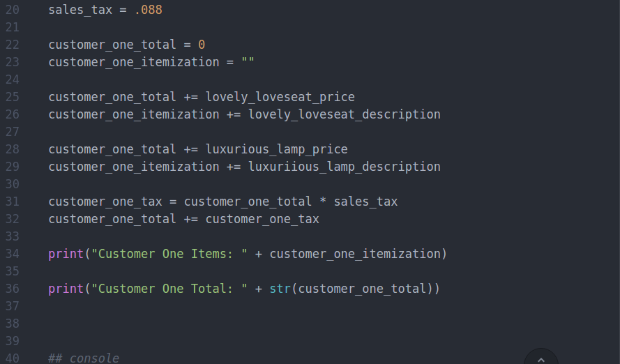Click the empty string quotes on line 23
The height and width of the screenshot is (364, 620).
248,62
